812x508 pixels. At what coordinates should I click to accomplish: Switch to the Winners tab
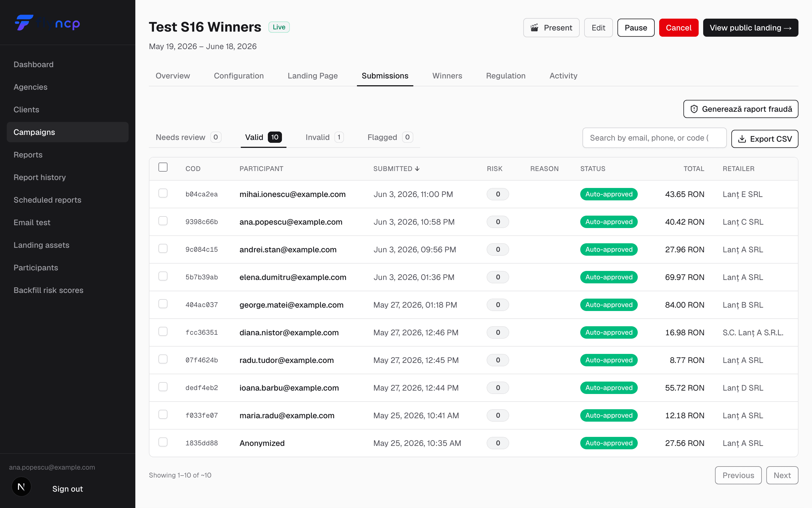coord(447,76)
